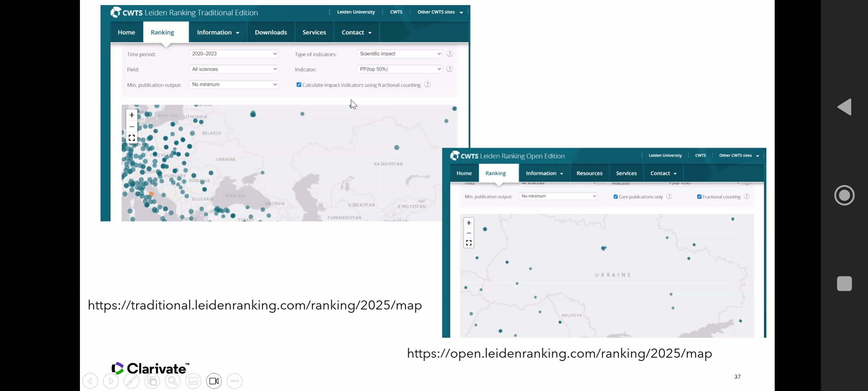
Task: Open the Resources tab in Open Edition
Action: coord(589,173)
